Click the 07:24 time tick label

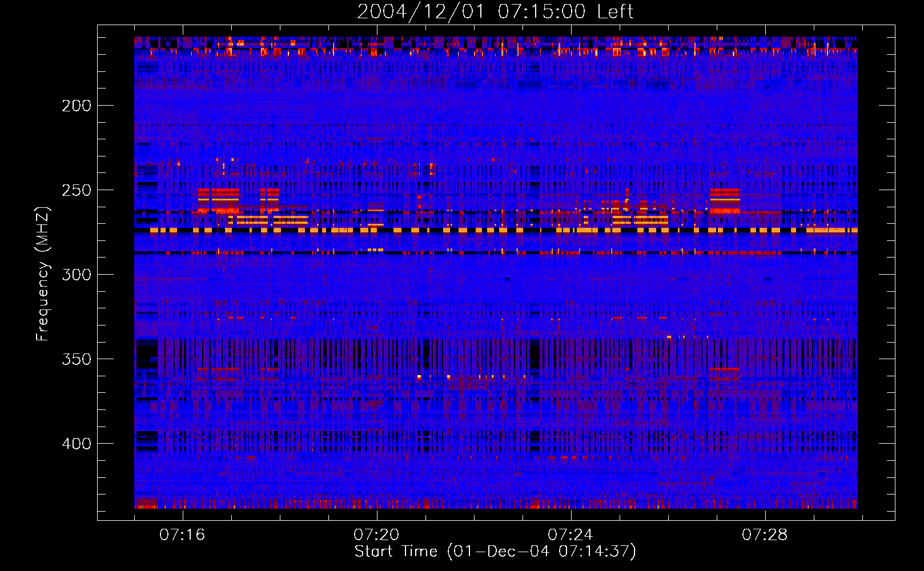pos(571,535)
